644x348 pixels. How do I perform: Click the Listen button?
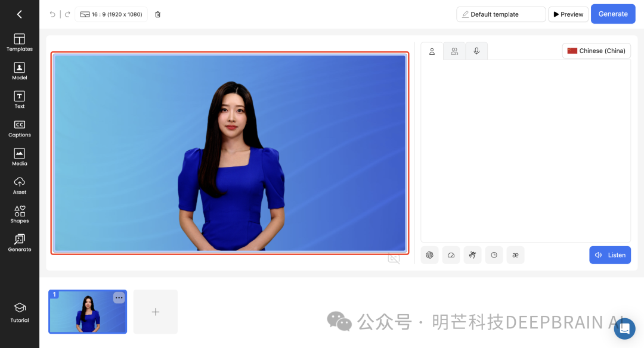610,255
